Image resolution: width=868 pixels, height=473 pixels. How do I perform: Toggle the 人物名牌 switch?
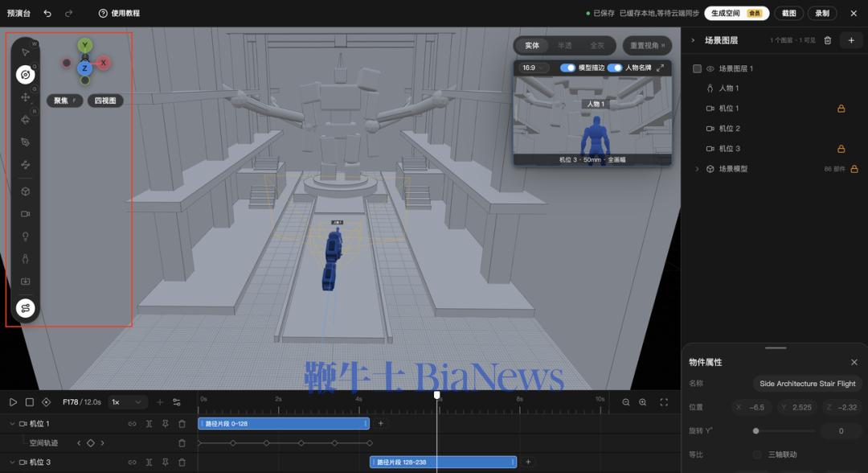tap(615, 68)
